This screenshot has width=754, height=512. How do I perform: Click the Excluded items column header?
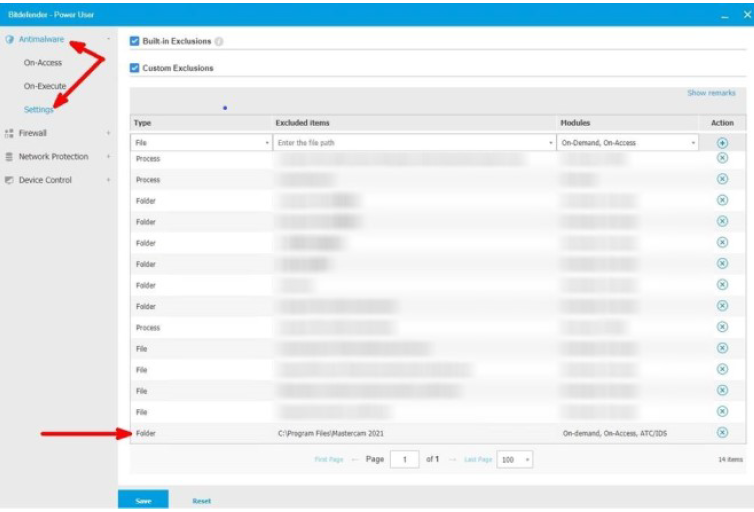click(x=302, y=123)
